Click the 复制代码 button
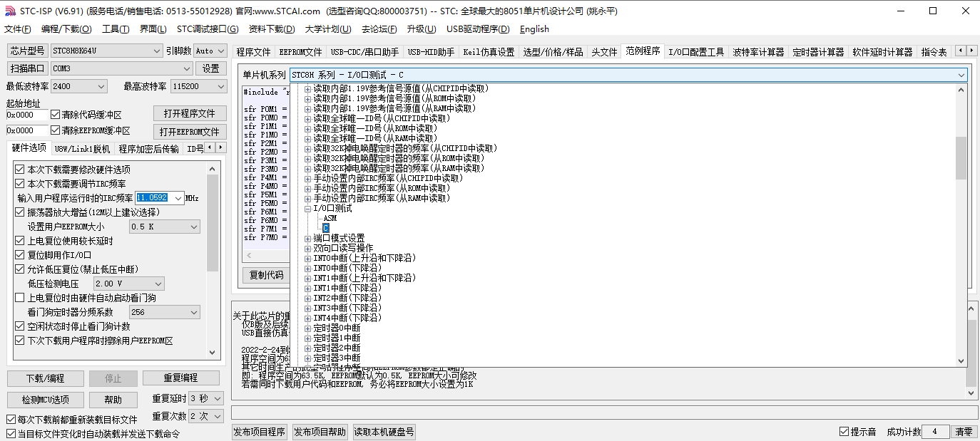The width and height of the screenshot is (980, 441). click(x=266, y=275)
